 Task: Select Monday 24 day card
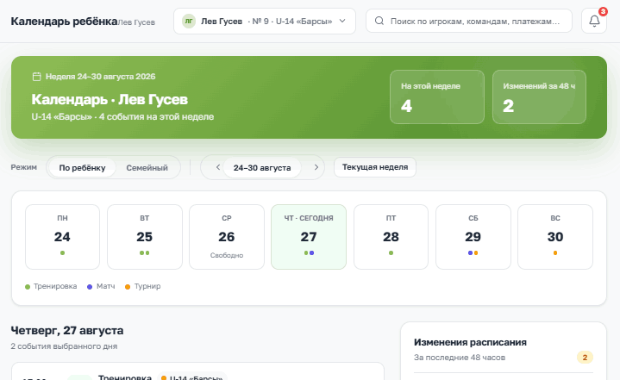click(62, 237)
